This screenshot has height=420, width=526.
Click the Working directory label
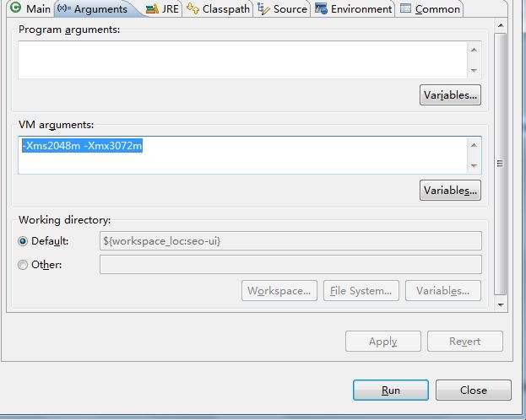coord(64,220)
